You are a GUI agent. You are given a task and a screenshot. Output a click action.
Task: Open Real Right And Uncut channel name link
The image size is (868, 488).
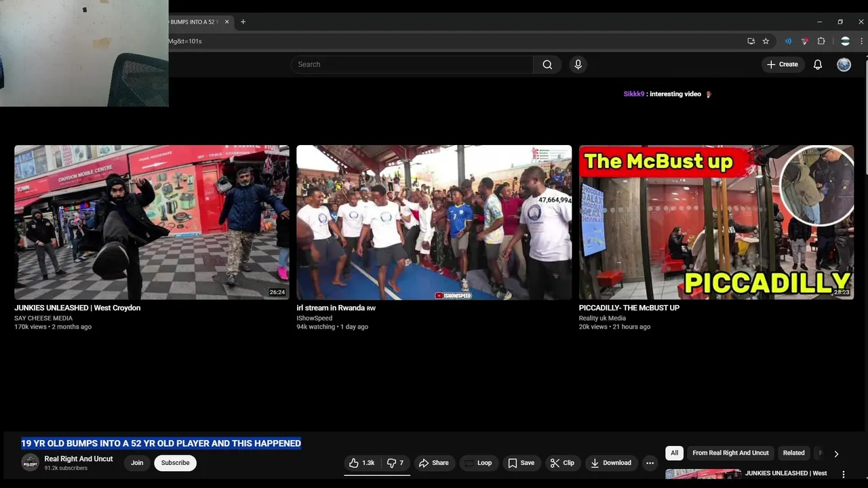pos(79,459)
